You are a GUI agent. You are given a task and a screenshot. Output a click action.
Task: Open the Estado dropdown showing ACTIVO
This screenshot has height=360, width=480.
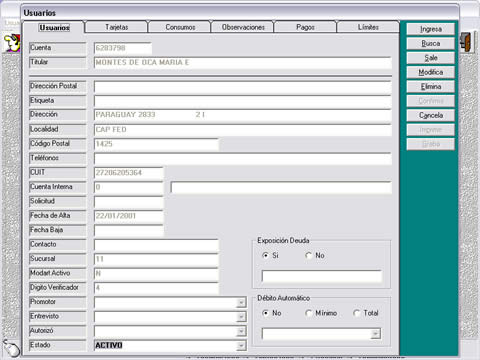tap(241, 346)
